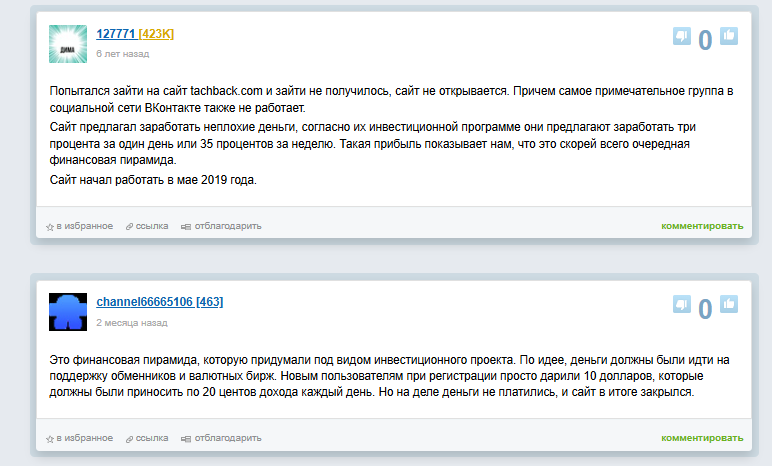The height and width of the screenshot is (466, 772).
Task: Add channel66665106's answer to favorites
Action: pos(80,438)
